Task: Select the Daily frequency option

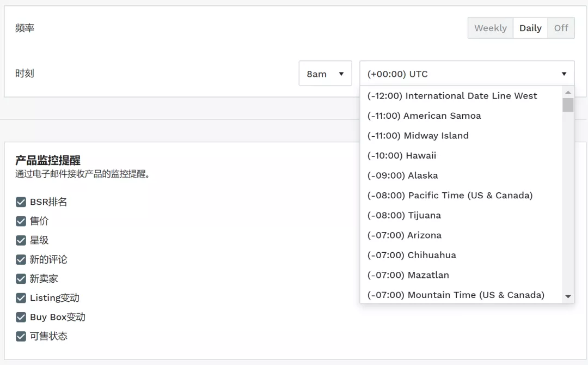Action: [x=530, y=28]
